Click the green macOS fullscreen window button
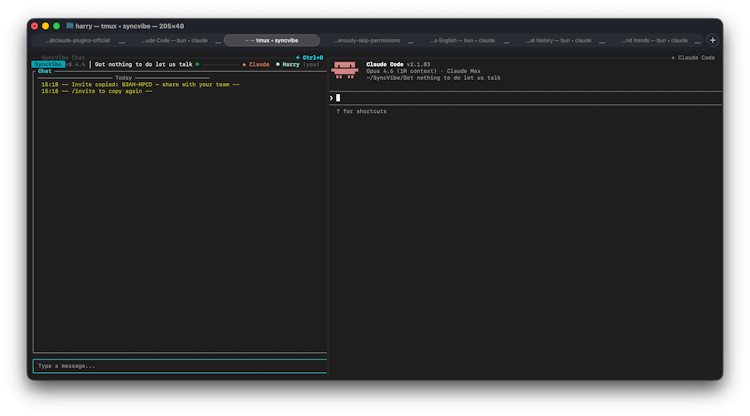Image resolution: width=750 pixels, height=416 pixels. [x=57, y=25]
